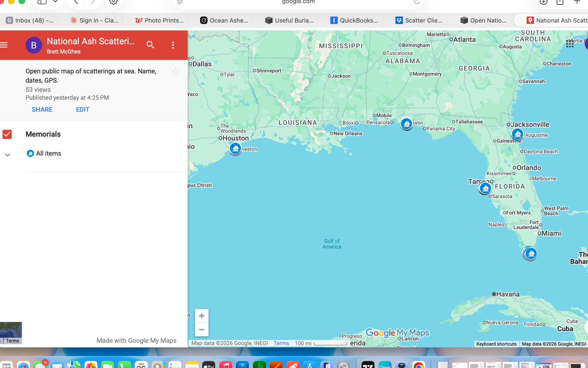Open the three-dot more options menu
The width and height of the screenshot is (588, 368).
[x=173, y=45]
